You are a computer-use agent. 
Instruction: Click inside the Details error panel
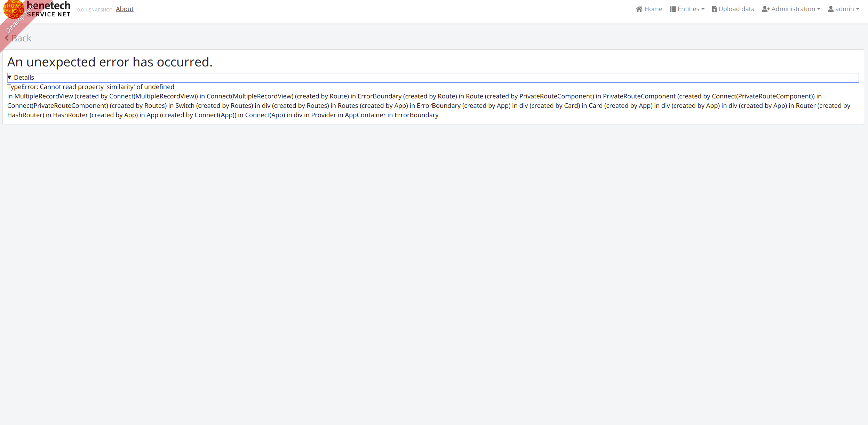coord(417,101)
